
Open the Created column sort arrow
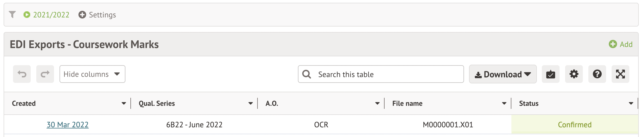click(123, 103)
